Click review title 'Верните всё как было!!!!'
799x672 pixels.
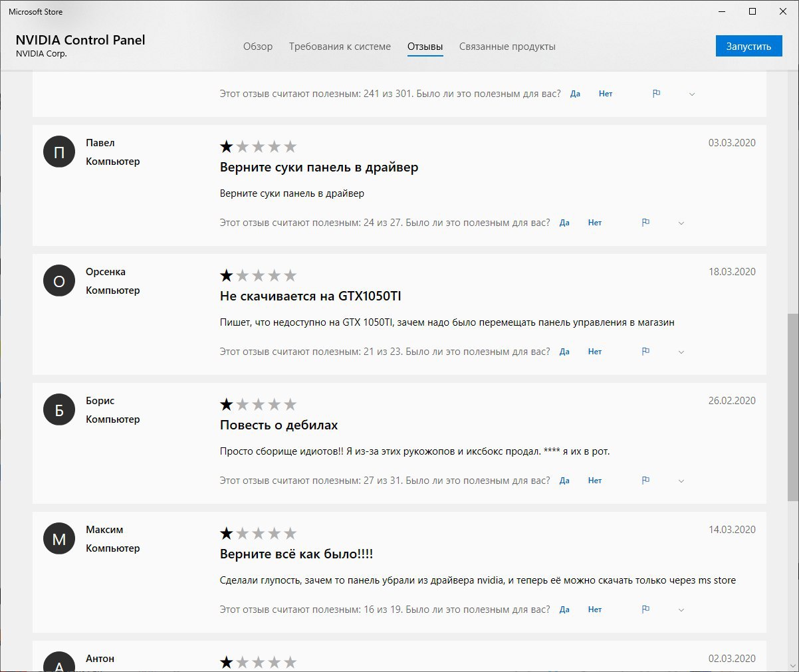pyautogui.click(x=296, y=554)
